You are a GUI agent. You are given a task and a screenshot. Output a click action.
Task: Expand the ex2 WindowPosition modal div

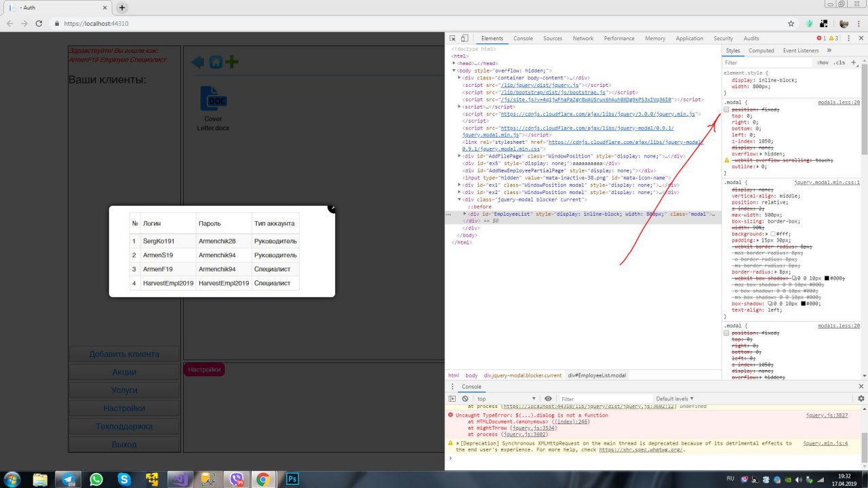[x=460, y=192]
